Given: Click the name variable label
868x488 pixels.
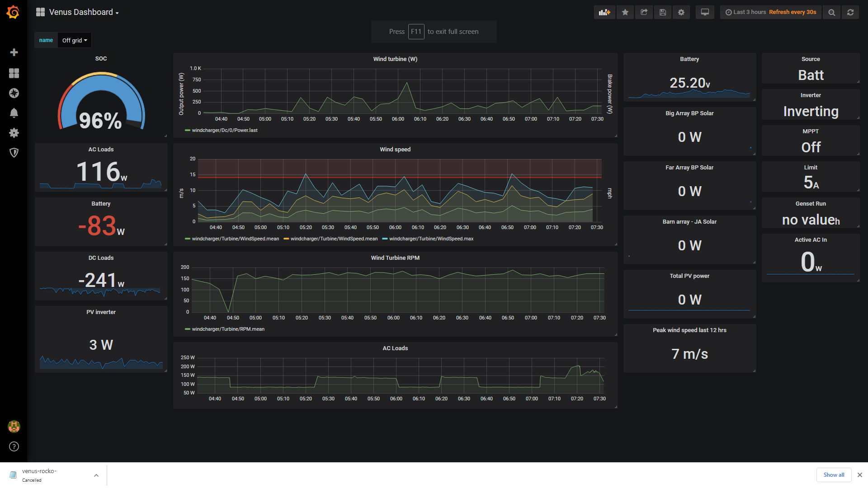Looking at the screenshot, I should [46, 40].
